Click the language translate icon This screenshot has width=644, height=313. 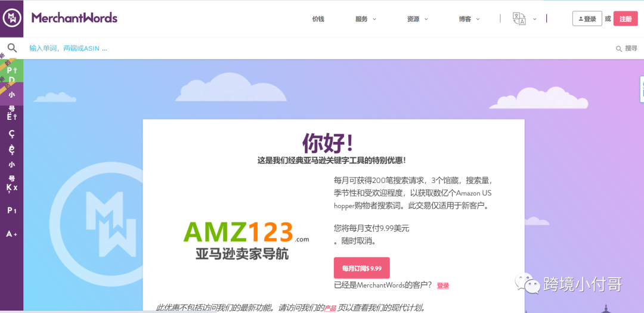(x=519, y=19)
